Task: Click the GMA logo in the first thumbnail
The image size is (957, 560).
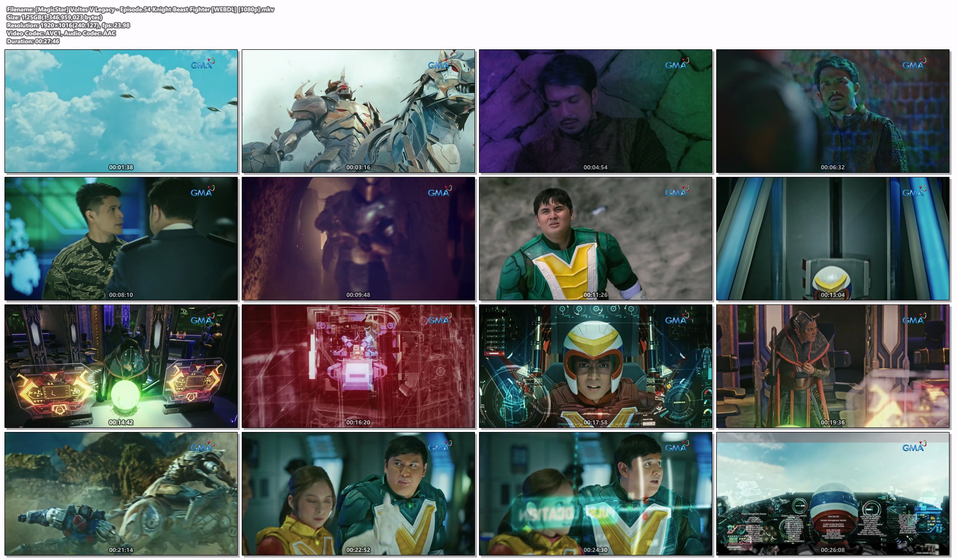Action: (202, 64)
